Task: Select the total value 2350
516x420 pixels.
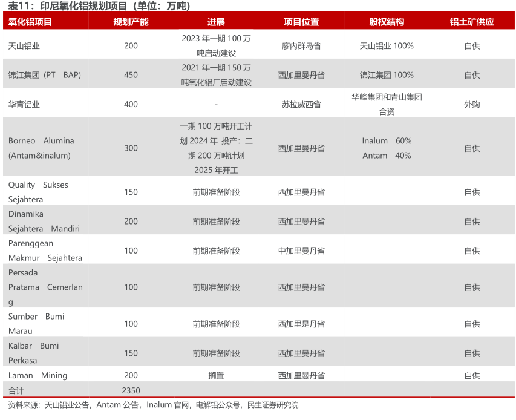Action: [x=131, y=390]
